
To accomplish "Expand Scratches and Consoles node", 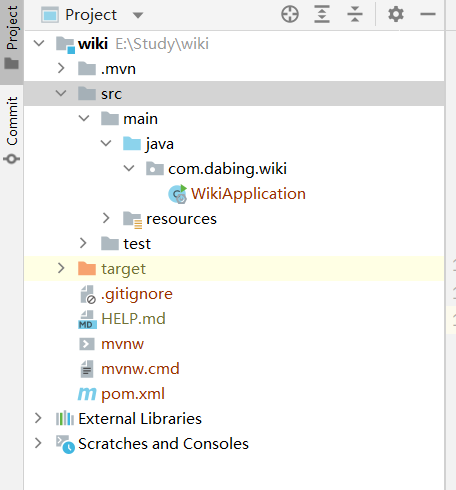I will 38,443.
